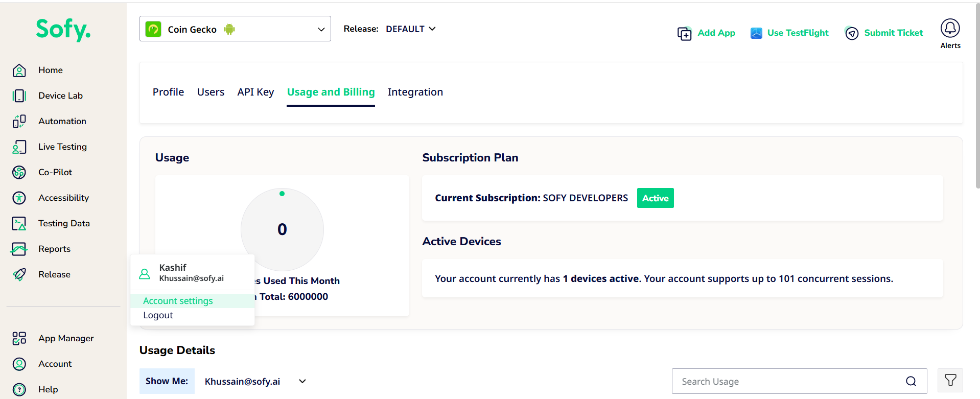The width and height of the screenshot is (980, 399).
Task: Open Testing Data section icon
Action: (19, 223)
